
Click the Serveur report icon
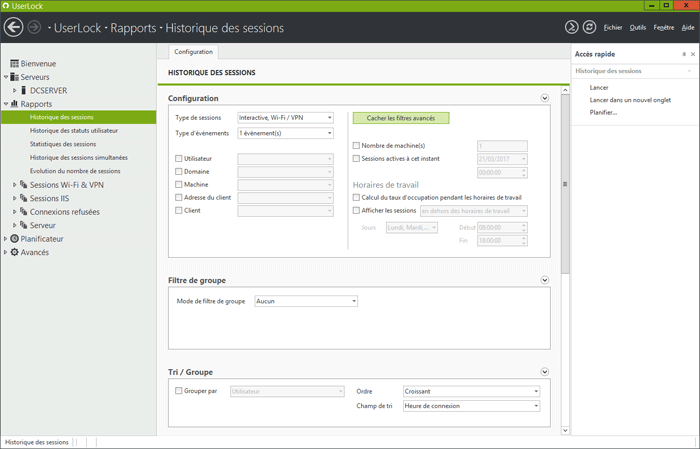(x=24, y=224)
